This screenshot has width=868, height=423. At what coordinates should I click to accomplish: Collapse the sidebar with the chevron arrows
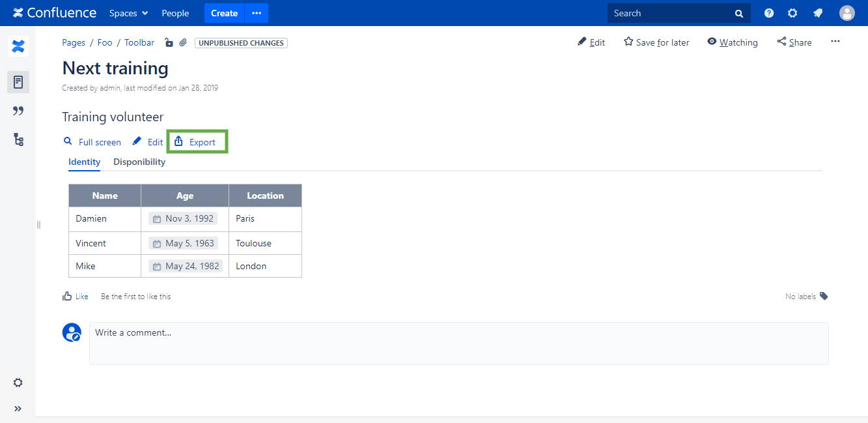tap(18, 409)
